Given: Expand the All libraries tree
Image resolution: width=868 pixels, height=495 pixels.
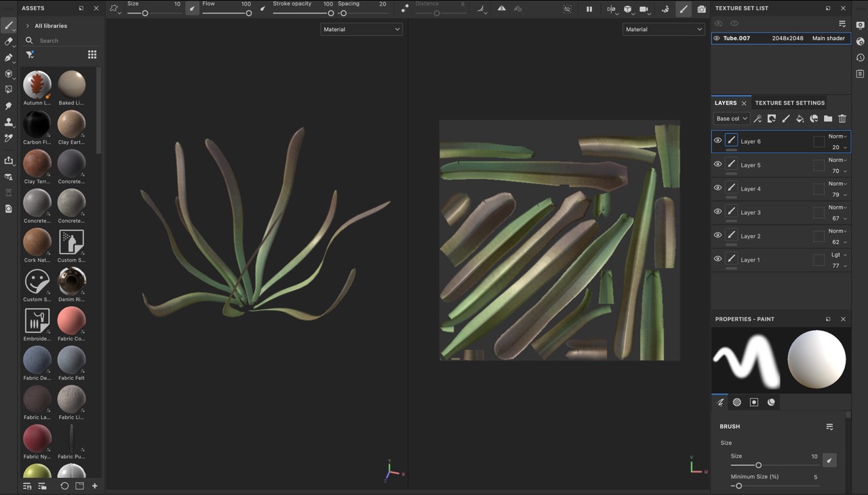Looking at the screenshot, I should point(27,26).
